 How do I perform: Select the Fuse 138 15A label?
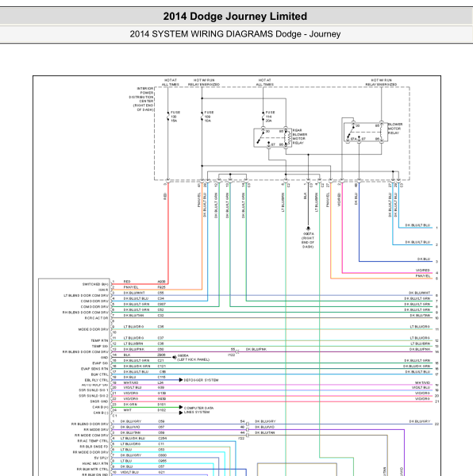click(175, 117)
